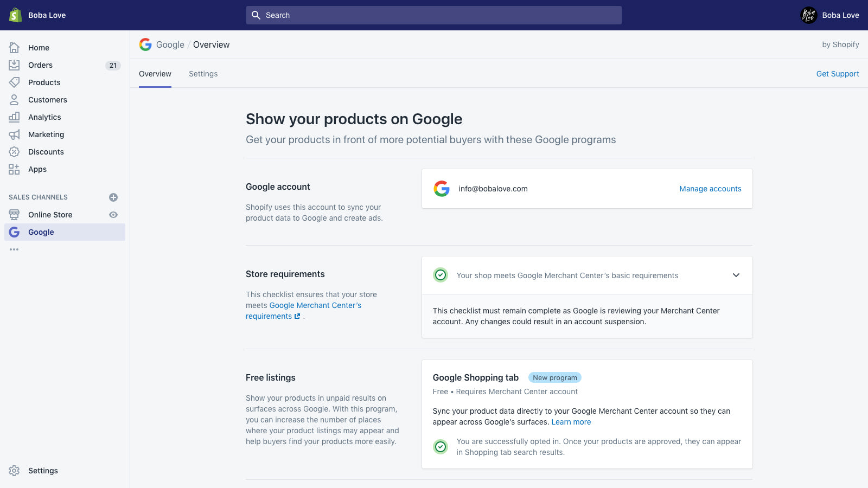The image size is (868, 488).
Task: Open the Boba Love account menu
Action: click(x=829, y=15)
